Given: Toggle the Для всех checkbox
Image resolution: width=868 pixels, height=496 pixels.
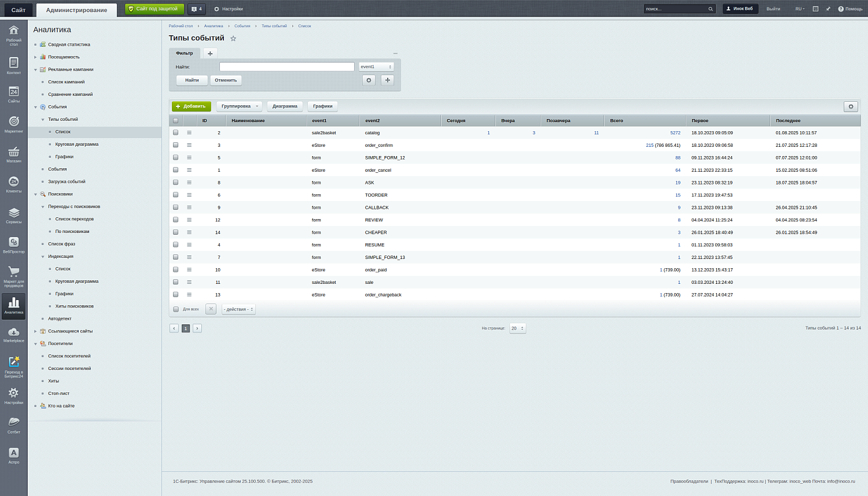Looking at the screenshot, I should click(x=176, y=309).
